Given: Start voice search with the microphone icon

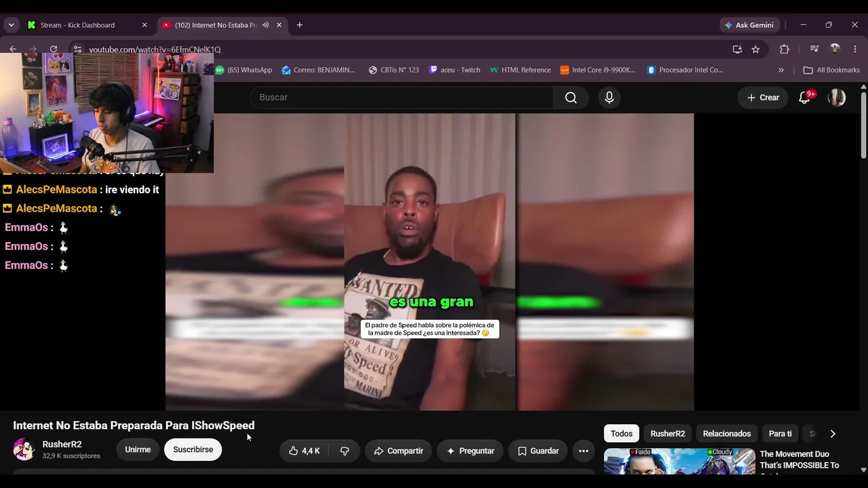Looking at the screenshot, I should pos(609,98).
